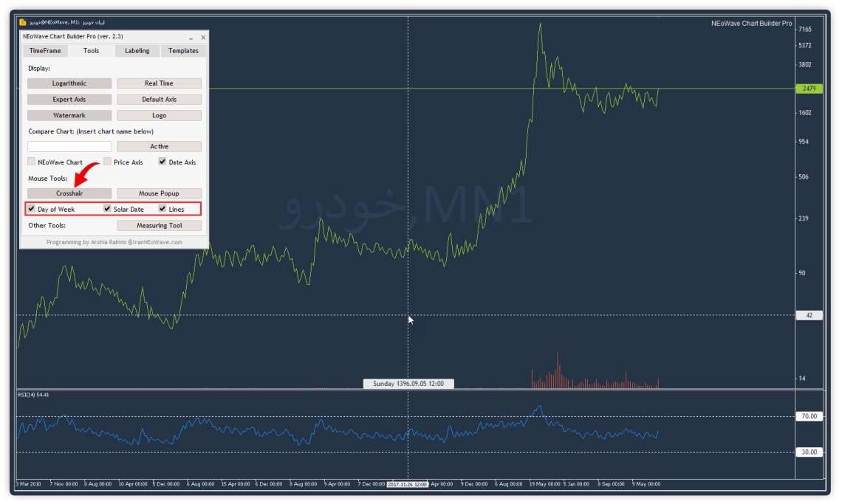Toggle the Watermark button
842x504 pixels.
click(69, 116)
